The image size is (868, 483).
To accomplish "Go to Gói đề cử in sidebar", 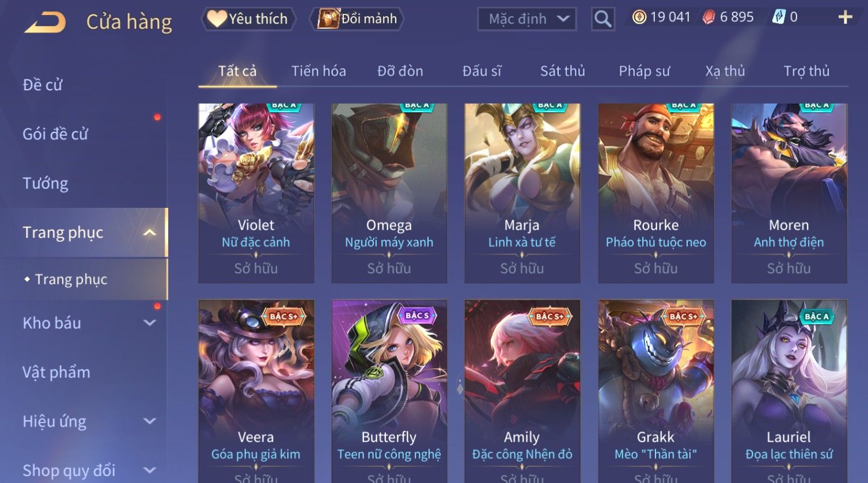I will (x=55, y=134).
